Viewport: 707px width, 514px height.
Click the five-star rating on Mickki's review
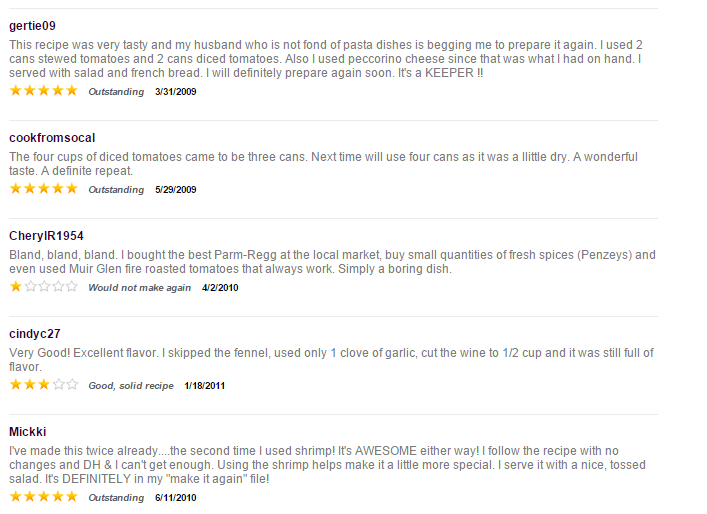point(44,496)
